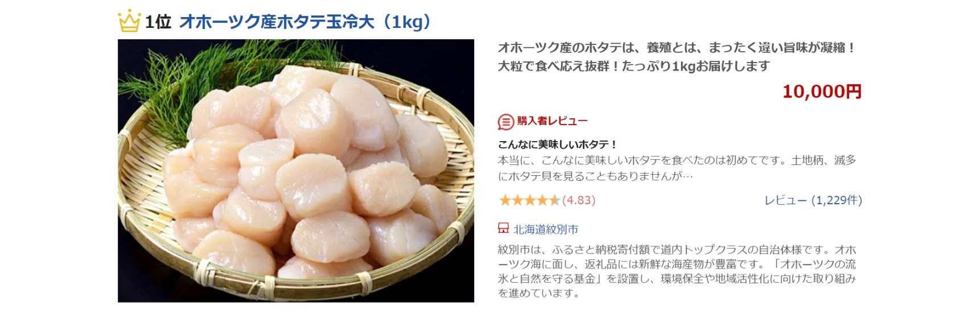Click the 1位 ranking label
The width and height of the screenshot is (980, 327).
tap(158, 22)
